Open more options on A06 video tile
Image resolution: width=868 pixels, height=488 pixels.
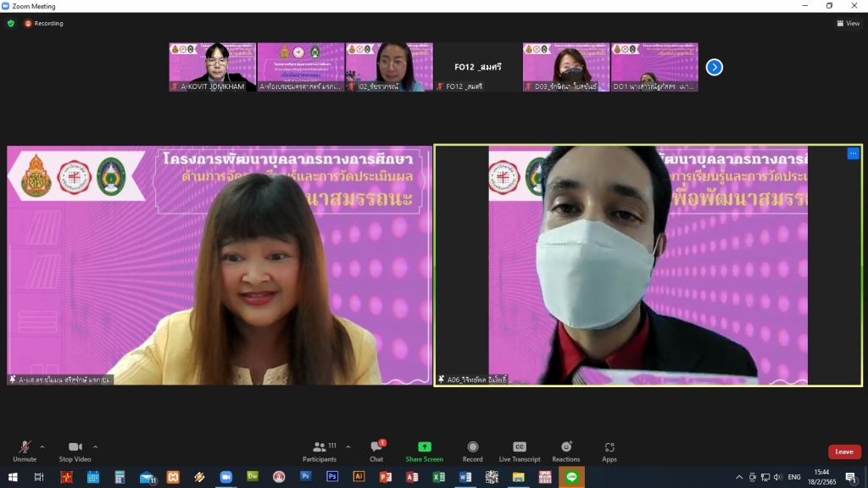(x=853, y=153)
